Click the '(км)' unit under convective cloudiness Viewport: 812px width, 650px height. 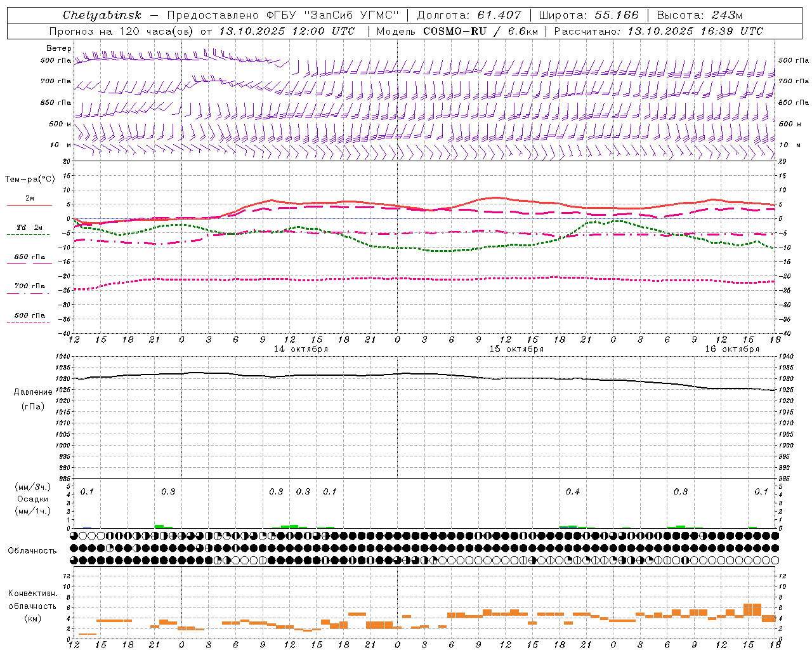tap(32, 618)
